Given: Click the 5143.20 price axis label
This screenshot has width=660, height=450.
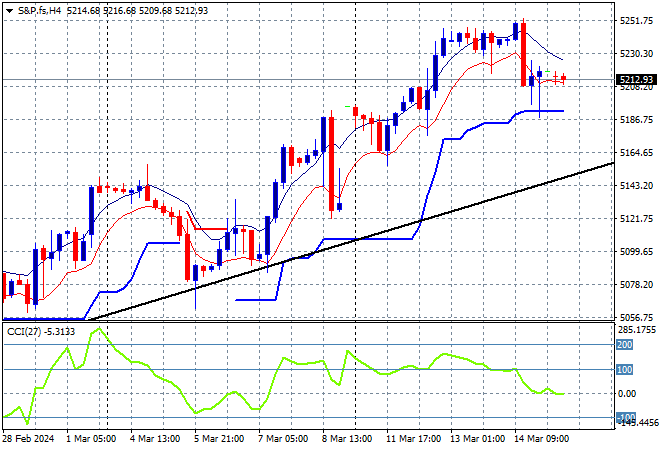Looking at the screenshot, I should tap(636, 186).
